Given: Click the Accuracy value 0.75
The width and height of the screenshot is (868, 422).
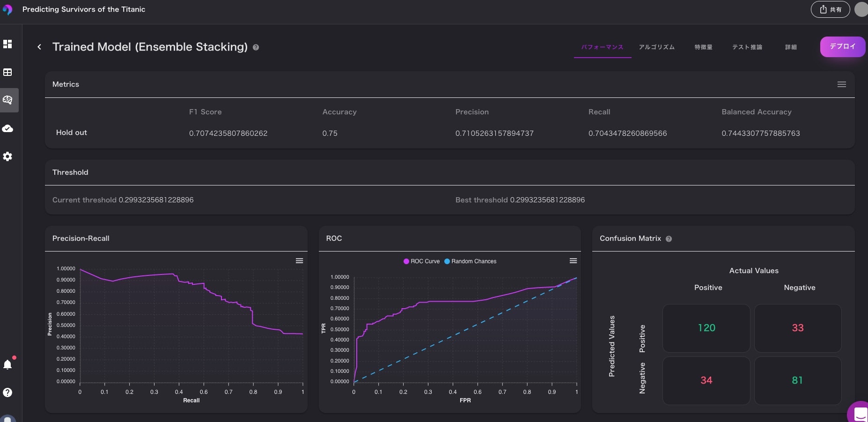Looking at the screenshot, I should coord(330,133).
